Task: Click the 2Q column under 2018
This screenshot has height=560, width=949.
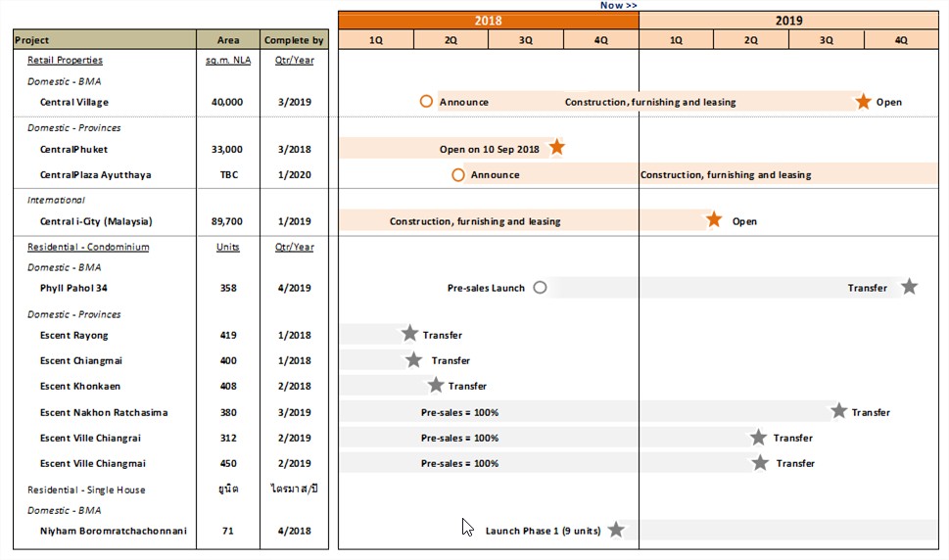Action: pyautogui.click(x=451, y=40)
